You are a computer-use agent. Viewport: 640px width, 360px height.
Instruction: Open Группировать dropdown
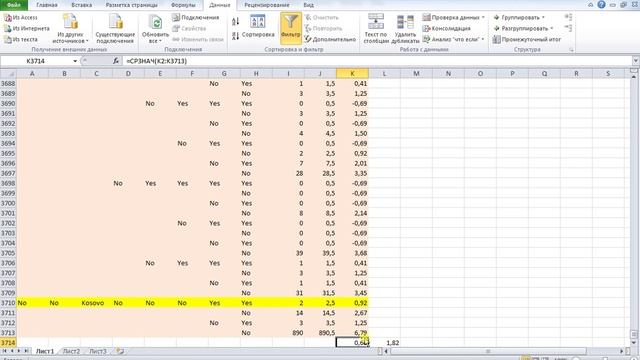(x=519, y=18)
